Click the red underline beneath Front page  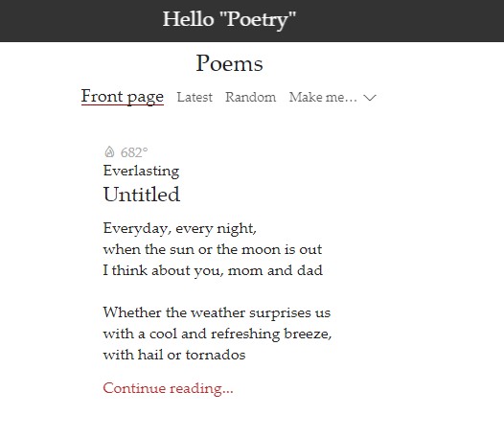click(x=123, y=104)
